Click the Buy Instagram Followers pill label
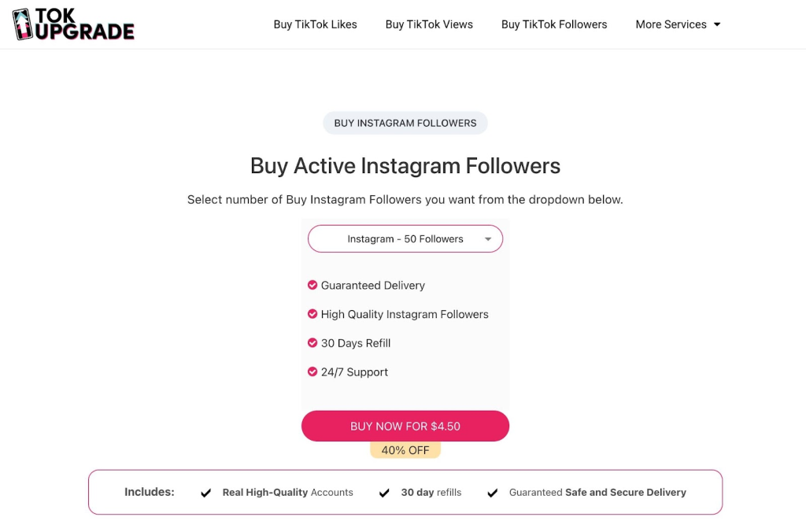 coord(405,123)
